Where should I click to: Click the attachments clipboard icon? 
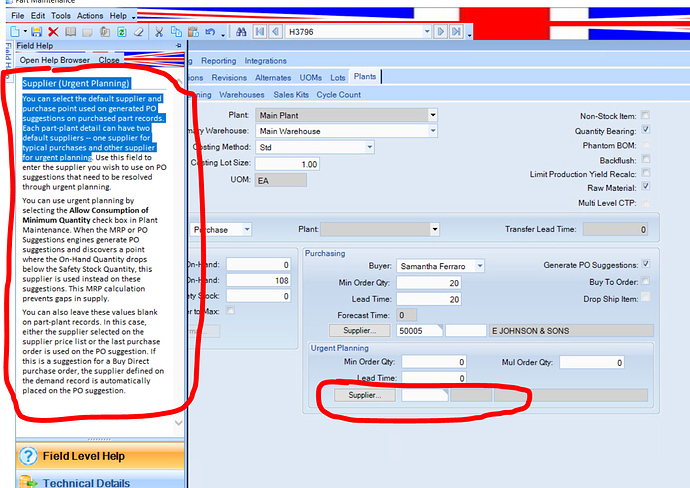coord(105,32)
